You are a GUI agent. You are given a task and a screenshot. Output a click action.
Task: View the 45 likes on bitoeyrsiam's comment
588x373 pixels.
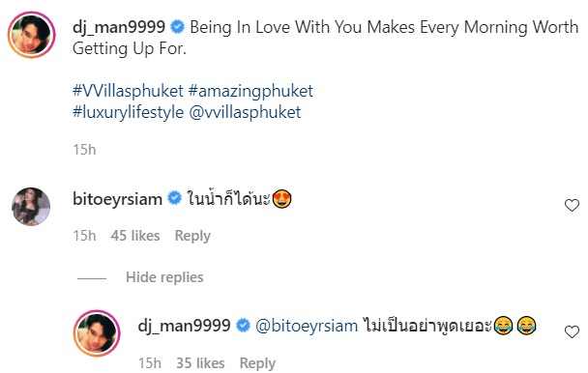click(135, 236)
